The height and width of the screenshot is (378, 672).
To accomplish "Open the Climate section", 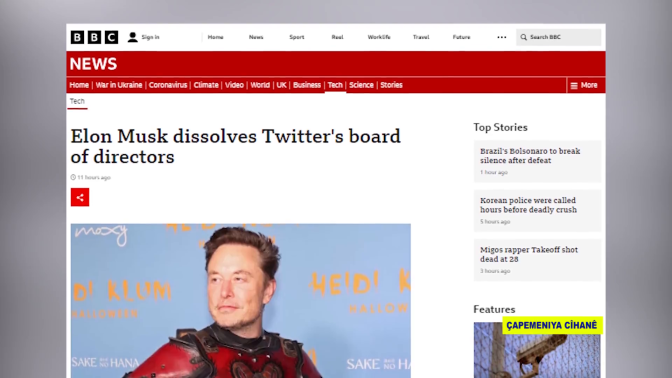I will (206, 85).
